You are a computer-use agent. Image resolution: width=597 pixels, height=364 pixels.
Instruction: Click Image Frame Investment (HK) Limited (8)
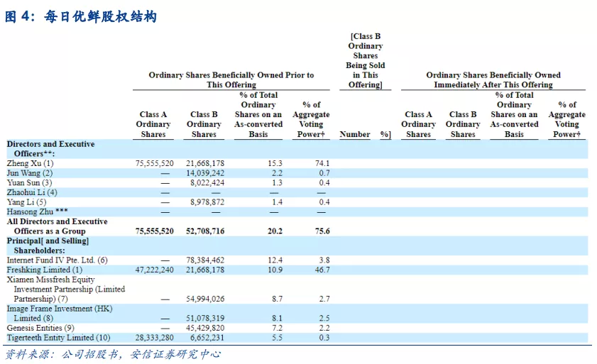click(x=60, y=314)
